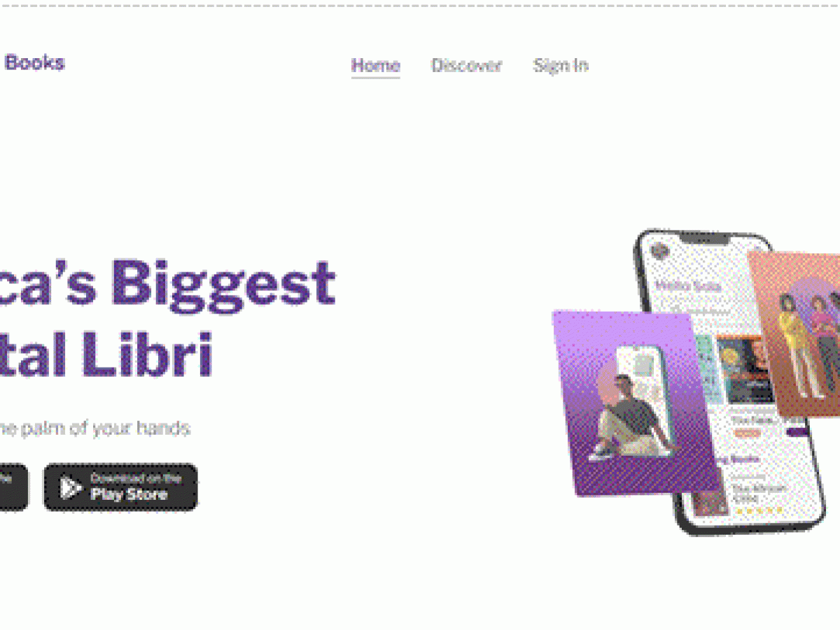The width and height of the screenshot is (840, 630).
Task: Go to the Discover page
Action: click(x=466, y=66)
